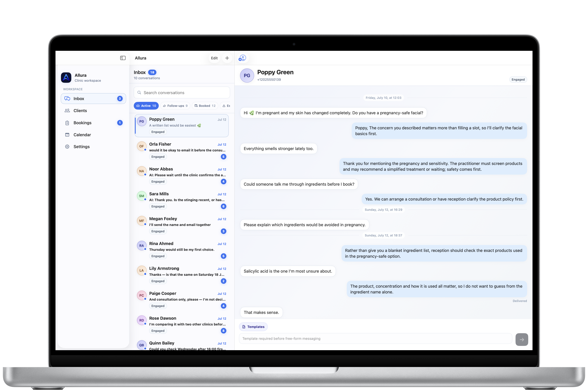Open Noor Abbas conversation
Screen dimensions: 588x392
(x=182, y=175)
